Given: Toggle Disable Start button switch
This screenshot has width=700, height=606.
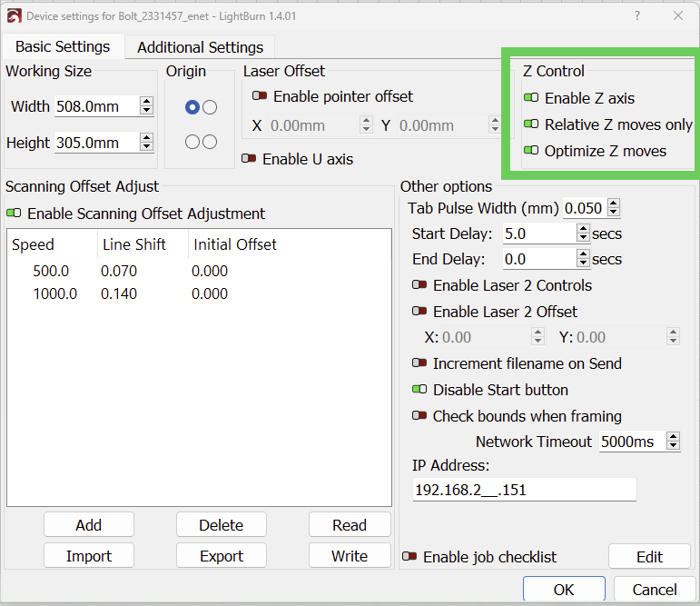Looking at the screenshot, I should [419, 389].
